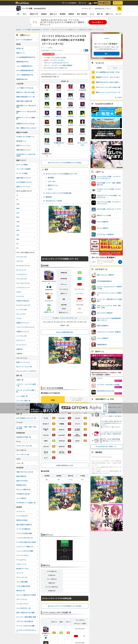Screen dimensions: 138x644
Task: Open the eFootball2026 game icon beside イーフト攻略
Action: [18, 8]
